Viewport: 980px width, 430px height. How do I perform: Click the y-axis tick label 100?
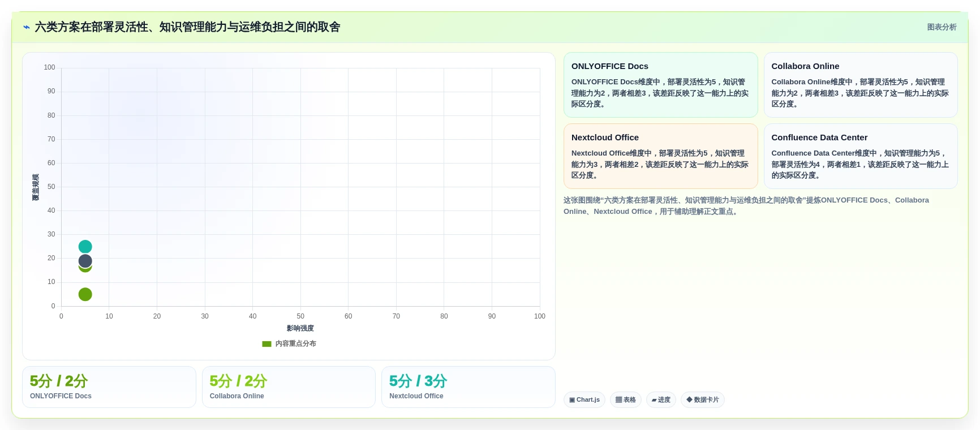[50, 67]
